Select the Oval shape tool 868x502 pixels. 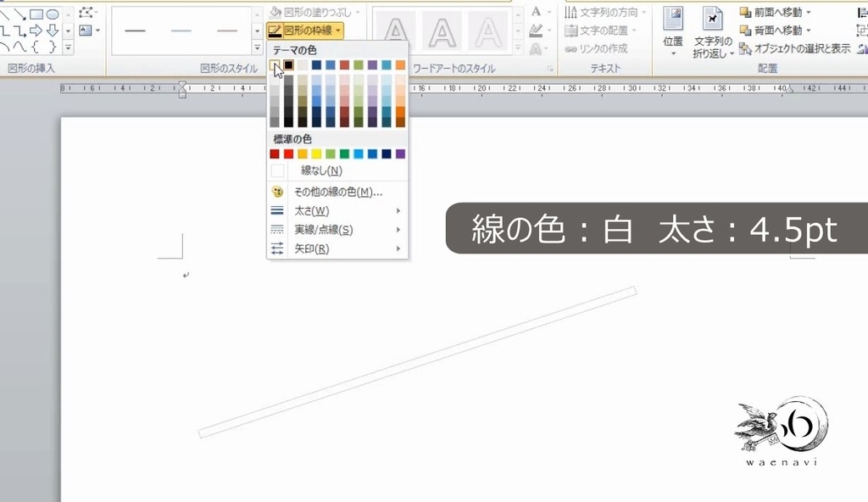pos(53,14)
